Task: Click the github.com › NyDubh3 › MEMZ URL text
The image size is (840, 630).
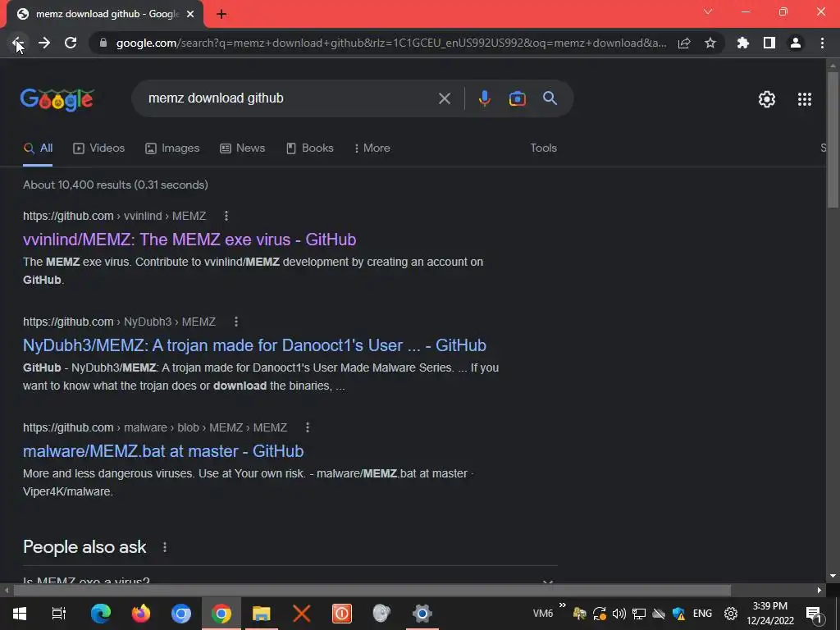Action: (x=120, y=322)
